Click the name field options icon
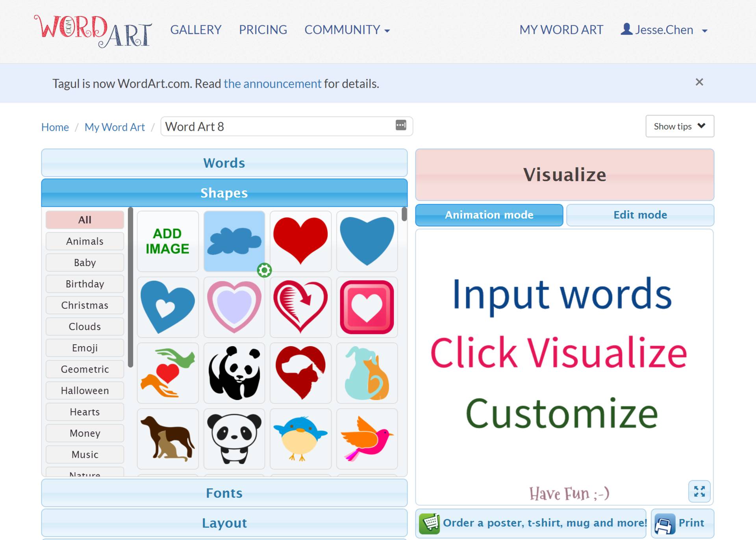Viewport: 756px width, 540px height. [x=400, y=125]
